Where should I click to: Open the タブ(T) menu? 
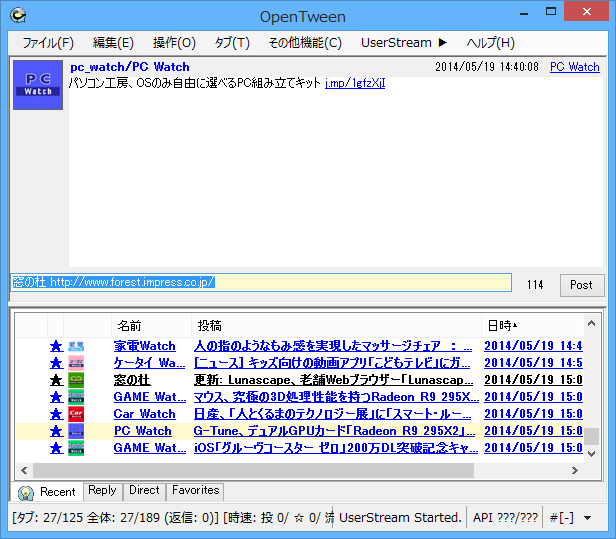click(x=232, y=42)
